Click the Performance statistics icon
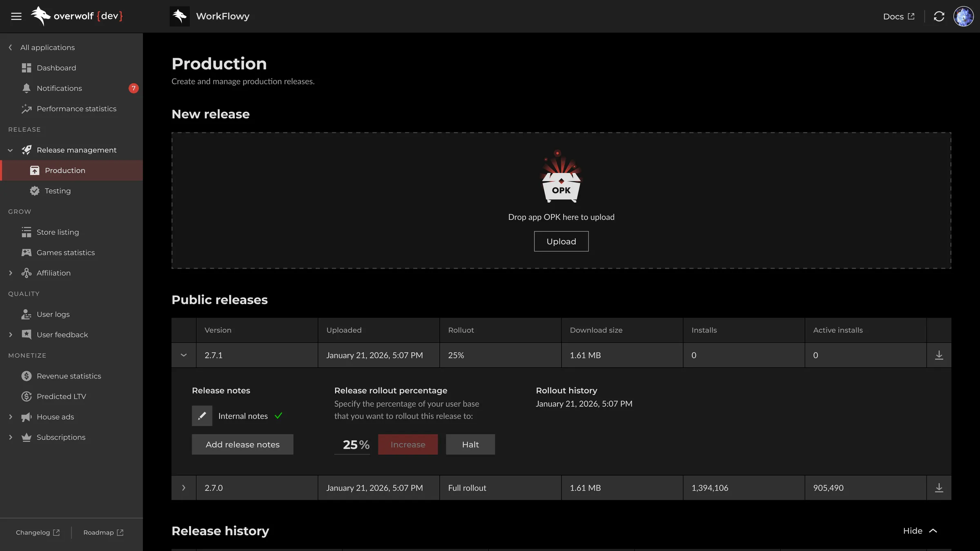 (x=27, y=109)
